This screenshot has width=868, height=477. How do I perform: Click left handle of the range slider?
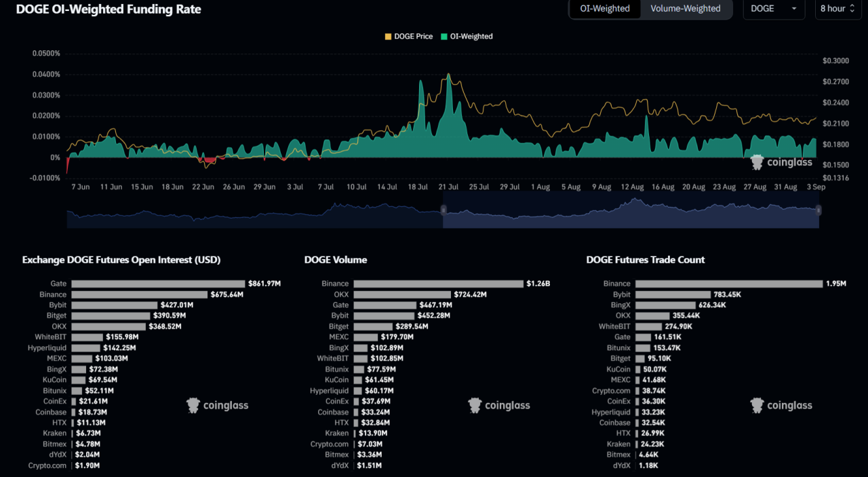[x=443, y=210]
